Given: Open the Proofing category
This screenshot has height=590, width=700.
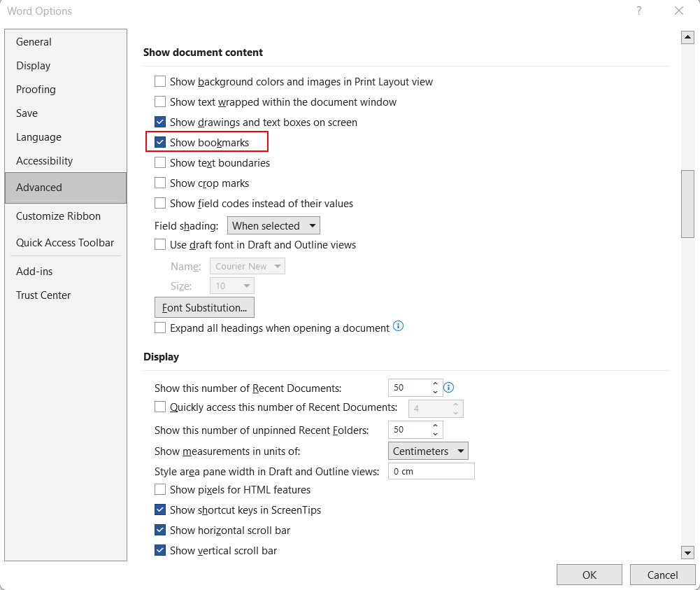Looking at the screenshot, I should coord(66,90).
